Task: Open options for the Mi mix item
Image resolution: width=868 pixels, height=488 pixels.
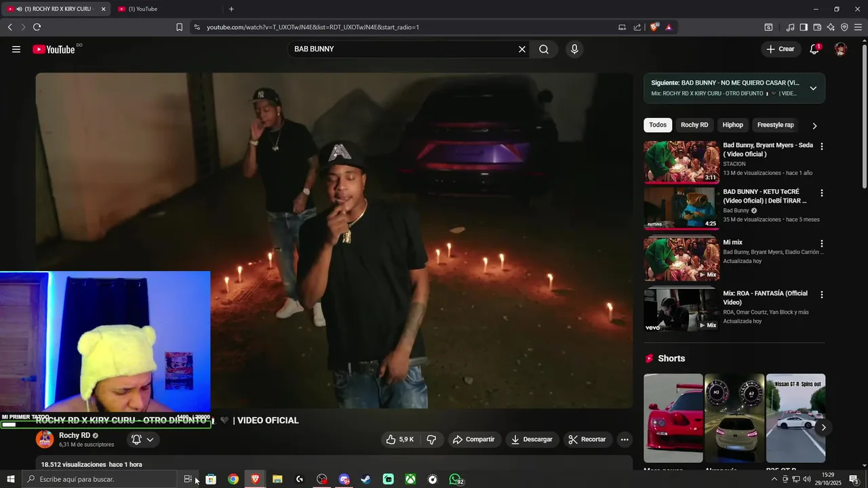Action: click(822, 243)
